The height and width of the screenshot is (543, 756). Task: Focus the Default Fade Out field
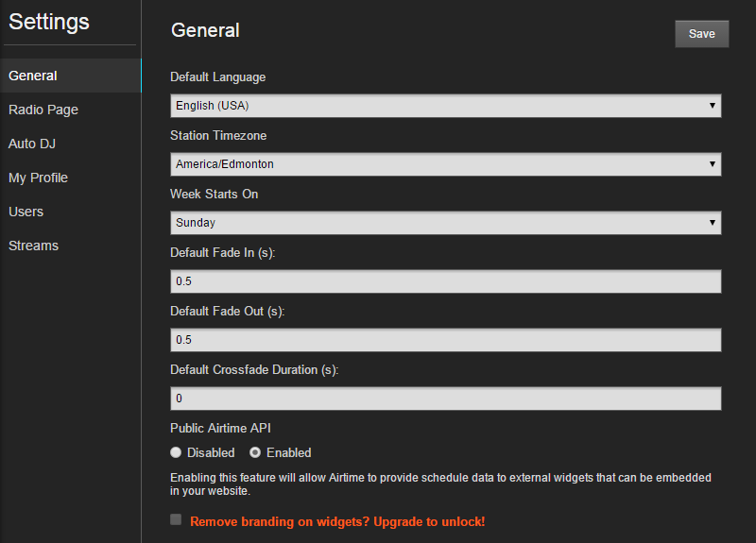445,340
